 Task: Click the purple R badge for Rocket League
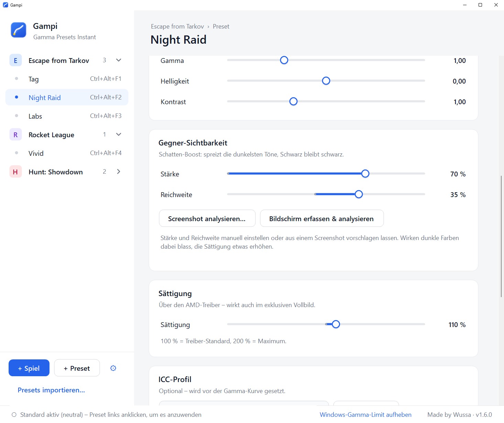15,135
